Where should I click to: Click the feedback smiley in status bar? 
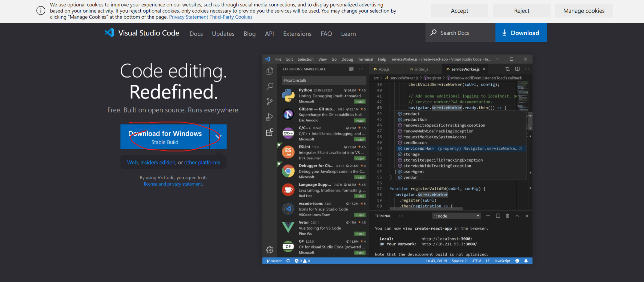tap(517, 261)
